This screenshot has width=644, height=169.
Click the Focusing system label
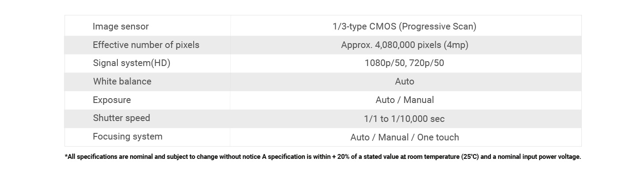click(x=127, y=136)
